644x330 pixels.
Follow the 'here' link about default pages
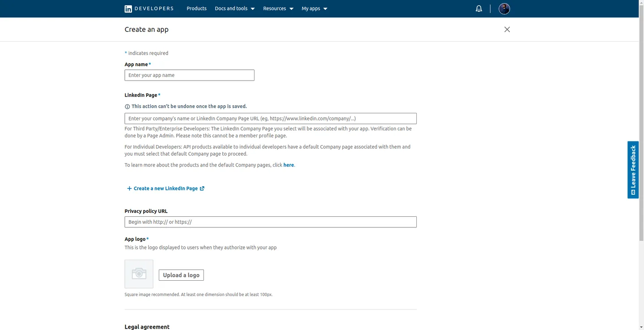tap(288, 165)
